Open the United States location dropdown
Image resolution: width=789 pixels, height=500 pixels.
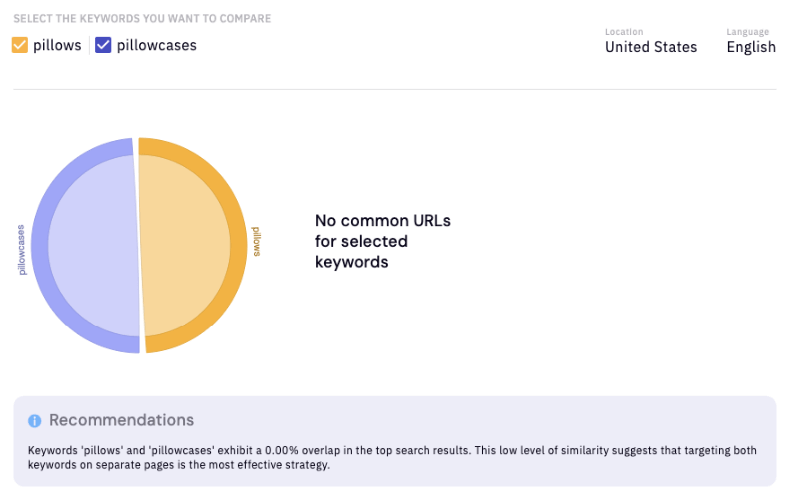tap(650, 47)
